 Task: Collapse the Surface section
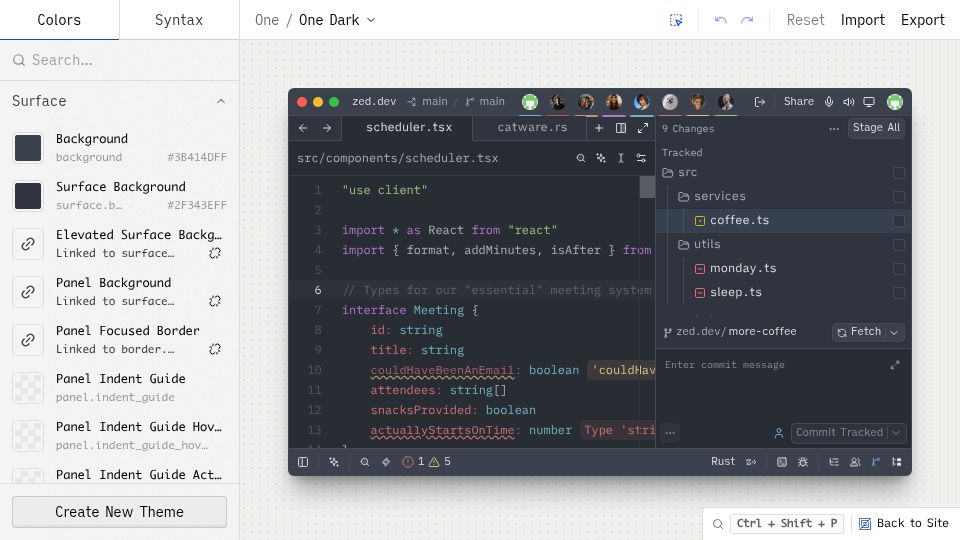click(221, 101)
